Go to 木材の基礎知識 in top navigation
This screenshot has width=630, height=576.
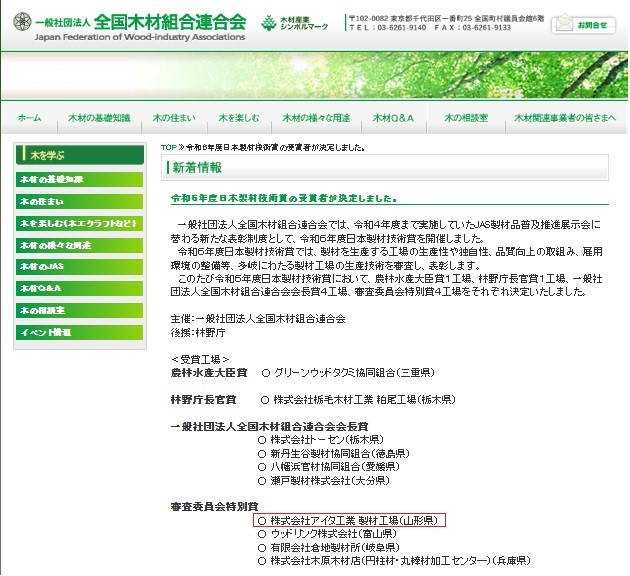click(99, 118)
